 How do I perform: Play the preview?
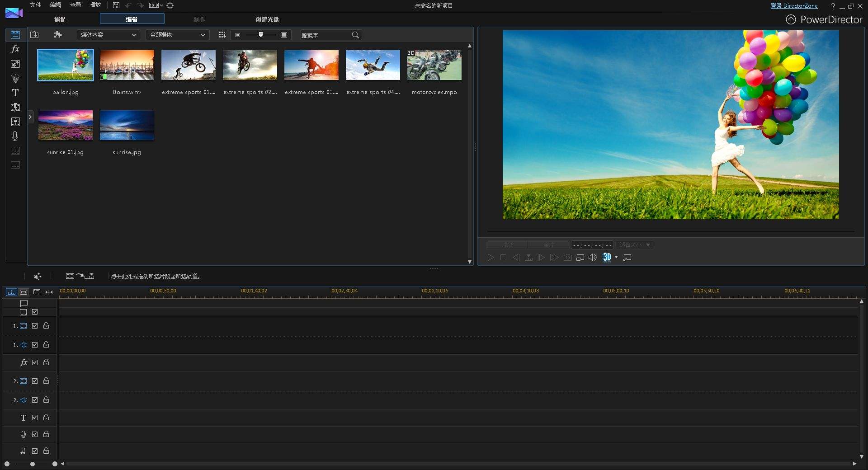(x=491, y=258)
